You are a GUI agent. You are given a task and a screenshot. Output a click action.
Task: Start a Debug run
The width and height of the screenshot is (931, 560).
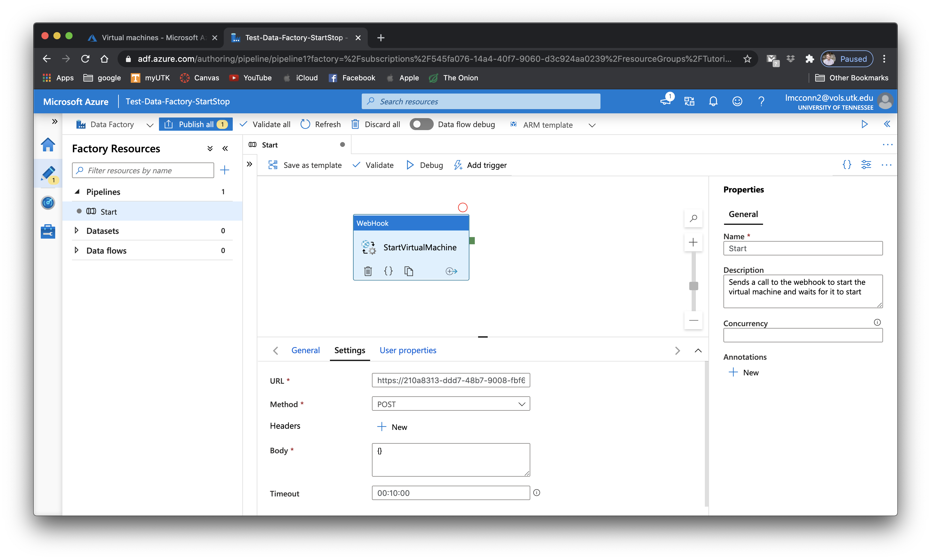[425, 165]
